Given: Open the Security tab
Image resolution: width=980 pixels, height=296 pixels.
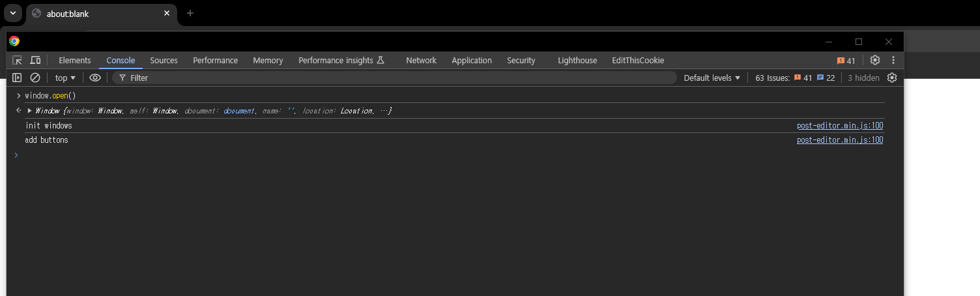Looking at the screenshot, I should click(521, 60).
